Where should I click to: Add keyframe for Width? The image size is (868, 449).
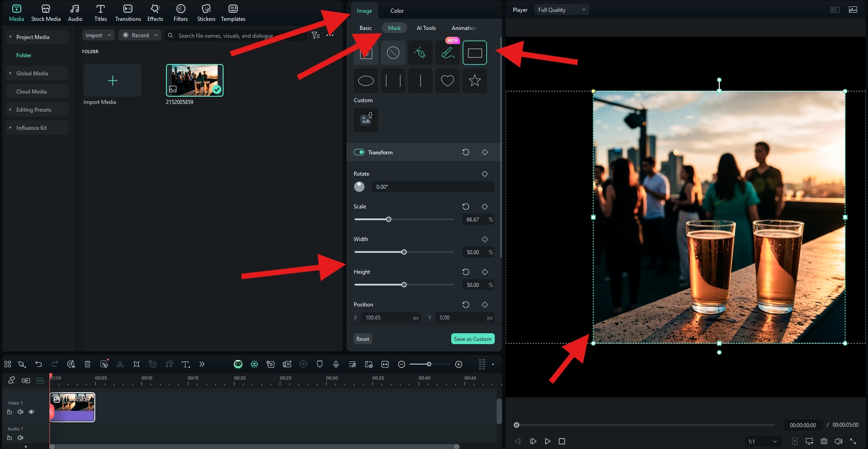click(x=485, y=239)
